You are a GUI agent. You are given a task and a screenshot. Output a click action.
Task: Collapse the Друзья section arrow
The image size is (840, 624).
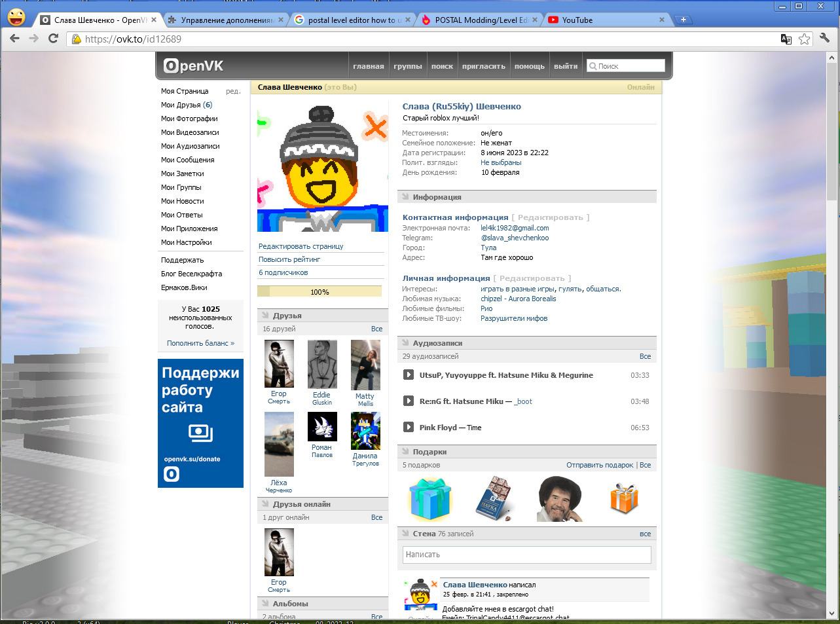coord(266,316)
